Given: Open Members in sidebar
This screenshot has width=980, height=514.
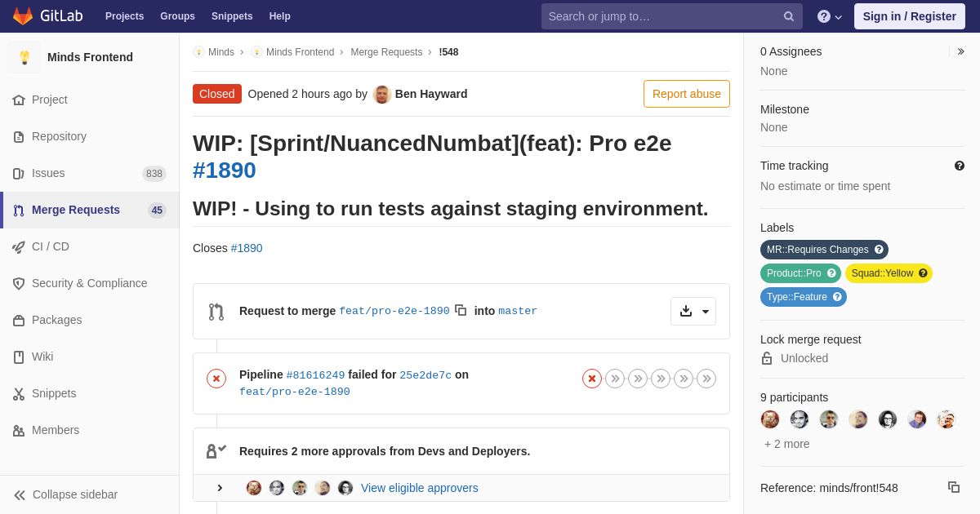Looking at the screenshot, I should (x=90, y=430).
